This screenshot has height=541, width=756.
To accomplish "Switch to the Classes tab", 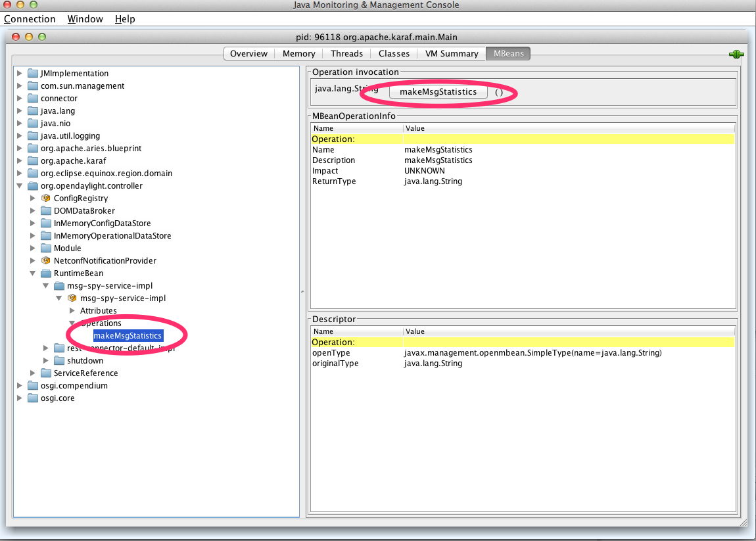I will pyautogui.click(x=394, y=53).
